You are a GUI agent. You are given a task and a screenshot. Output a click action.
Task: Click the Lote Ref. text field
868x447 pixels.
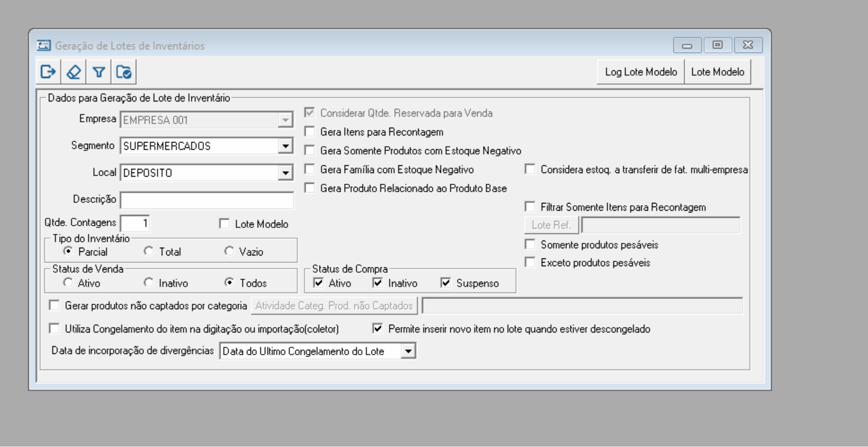pos(661,225)
